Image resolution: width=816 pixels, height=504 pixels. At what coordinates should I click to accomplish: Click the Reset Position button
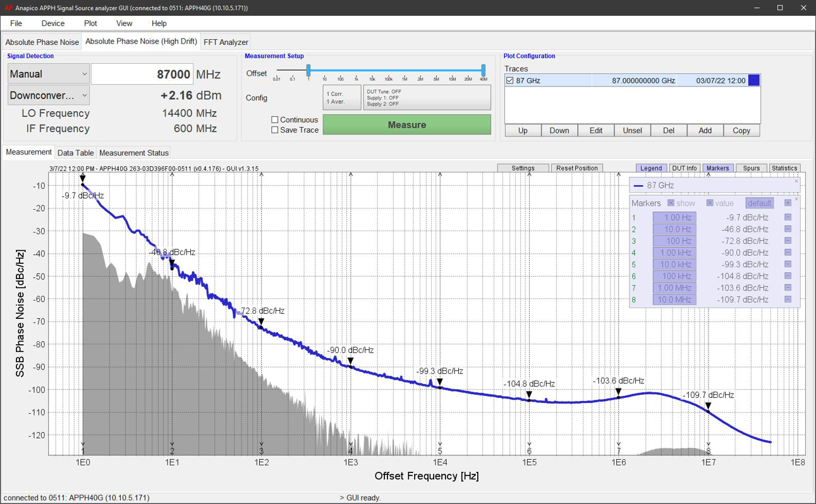coord(577,168)
